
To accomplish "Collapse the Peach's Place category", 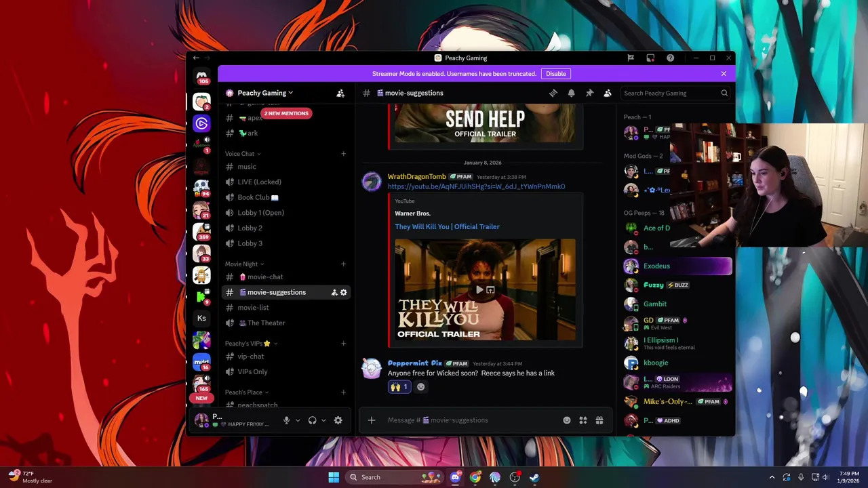I will pyautogui.click(x=247, y=392).
